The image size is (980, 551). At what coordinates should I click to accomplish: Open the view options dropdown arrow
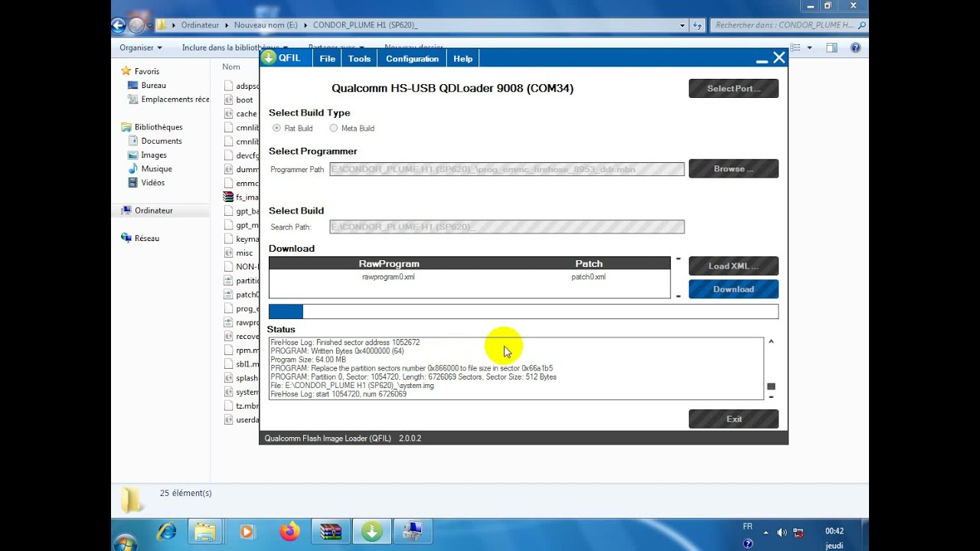[x=810, y=47]
